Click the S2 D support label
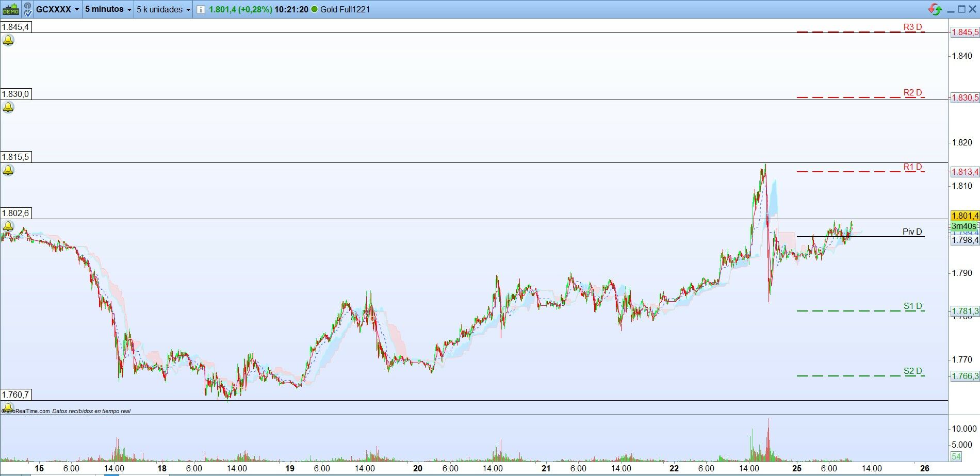This screenshot has height=476, width=980. (x=912, y=371)
